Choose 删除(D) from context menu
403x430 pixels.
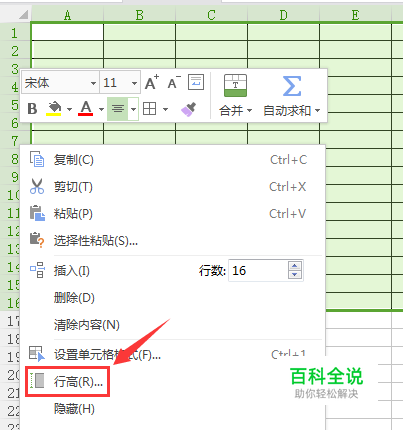pos(173,297)
